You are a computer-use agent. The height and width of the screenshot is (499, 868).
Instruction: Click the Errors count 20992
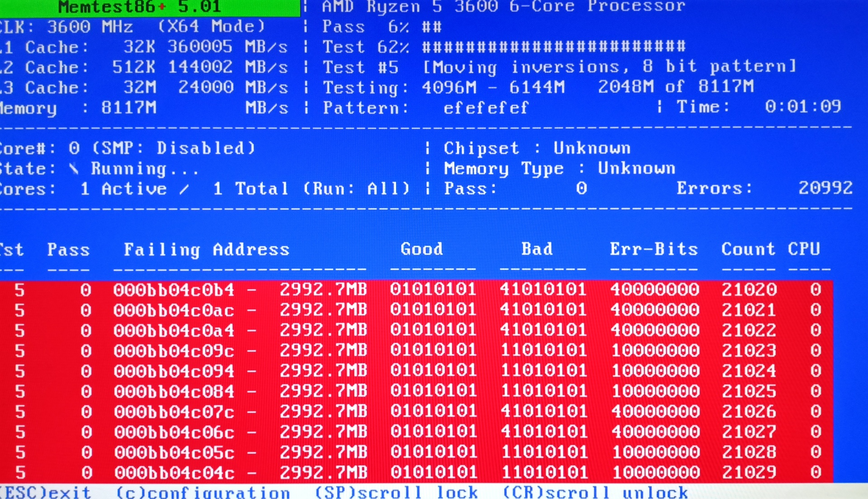coord(826,188)
